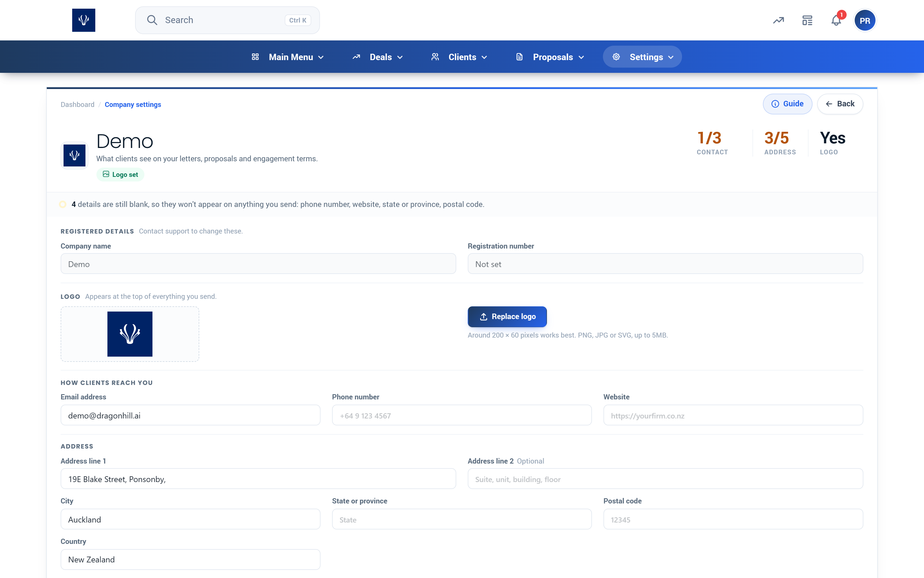
Task: Click the Proposals document icon
Action: coord(519,57)
